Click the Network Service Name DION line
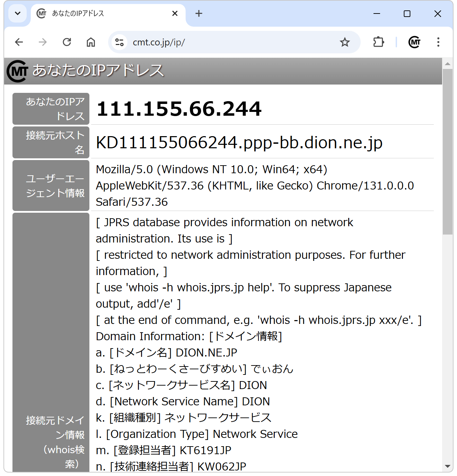Image resolution: width=457 pixels, height=476 pixels. pos(183,402)
